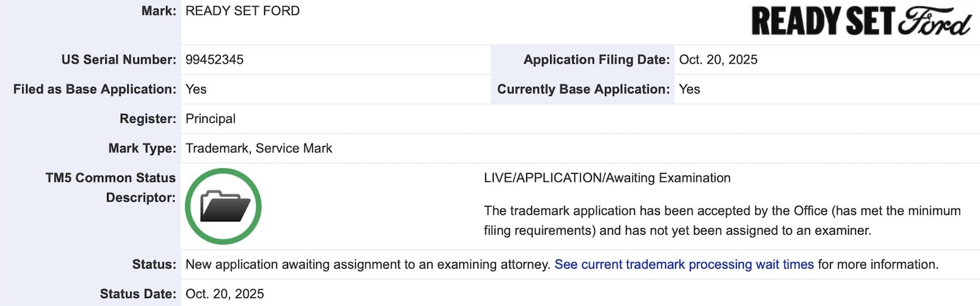Click the Mark Type label
The height and width of the screenshot is (306, 980).
click(x=142, y=148)
